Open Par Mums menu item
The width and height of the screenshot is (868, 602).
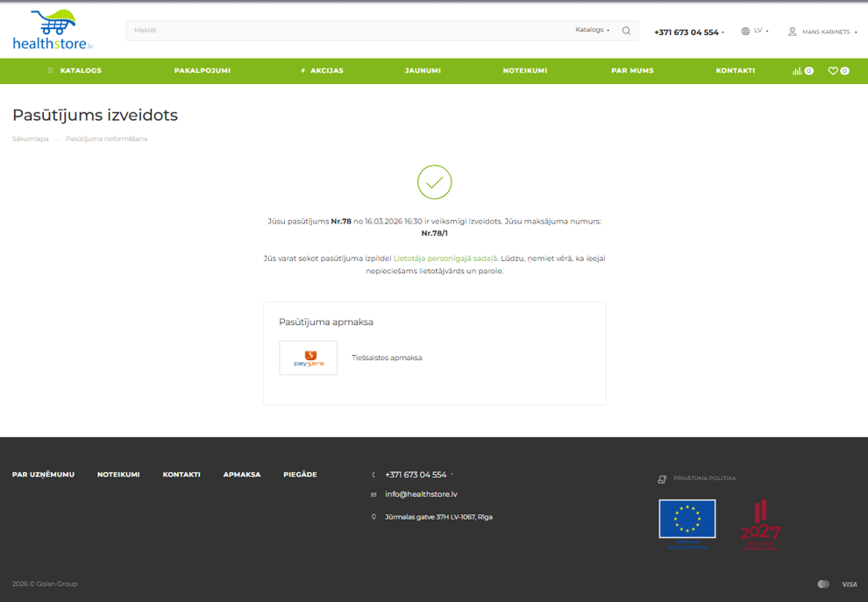pos(632,71)
